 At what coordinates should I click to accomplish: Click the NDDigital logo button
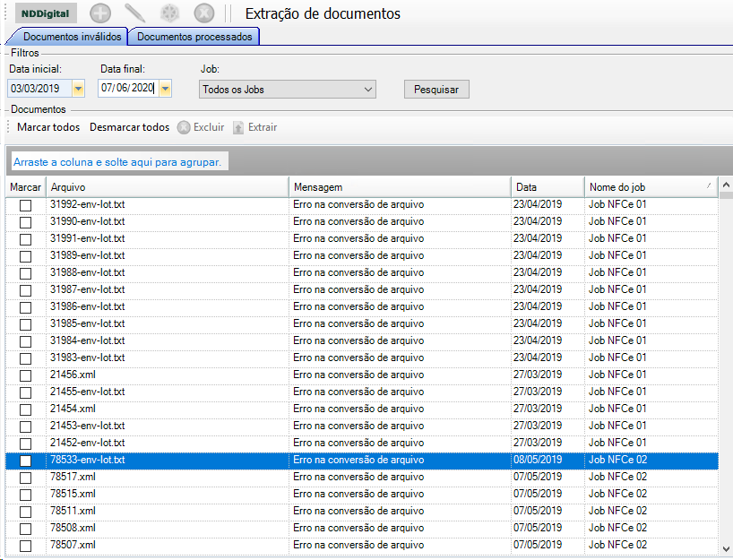tap(46, 13)
